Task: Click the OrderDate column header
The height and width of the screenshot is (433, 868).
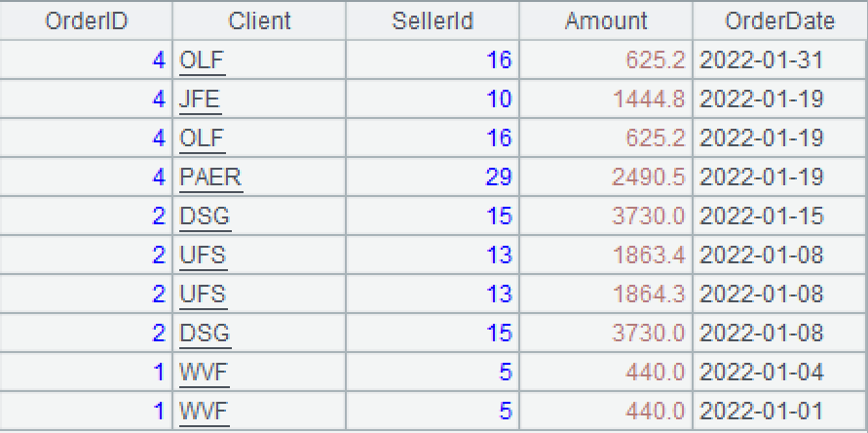Action: [779, 20]
